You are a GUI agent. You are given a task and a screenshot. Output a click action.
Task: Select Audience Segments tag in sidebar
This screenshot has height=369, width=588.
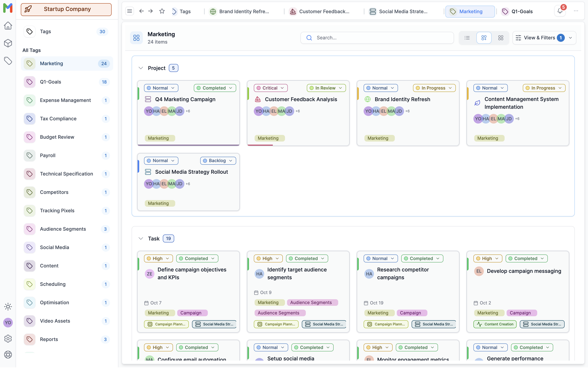[63, 229]
